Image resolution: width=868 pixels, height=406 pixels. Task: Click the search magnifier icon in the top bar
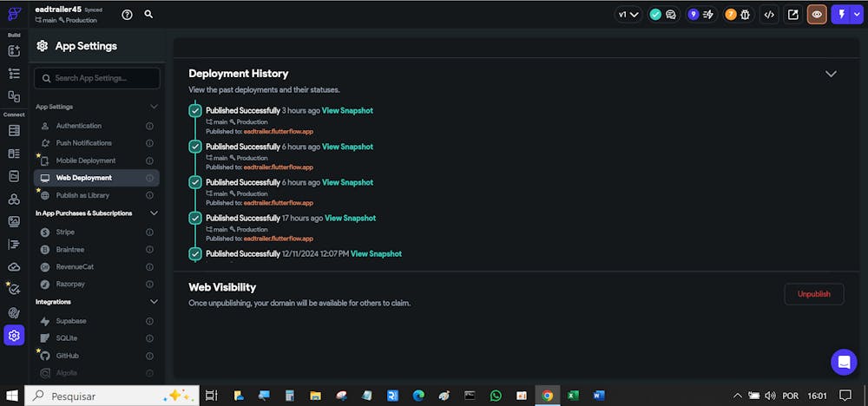[x=148, y=15]
